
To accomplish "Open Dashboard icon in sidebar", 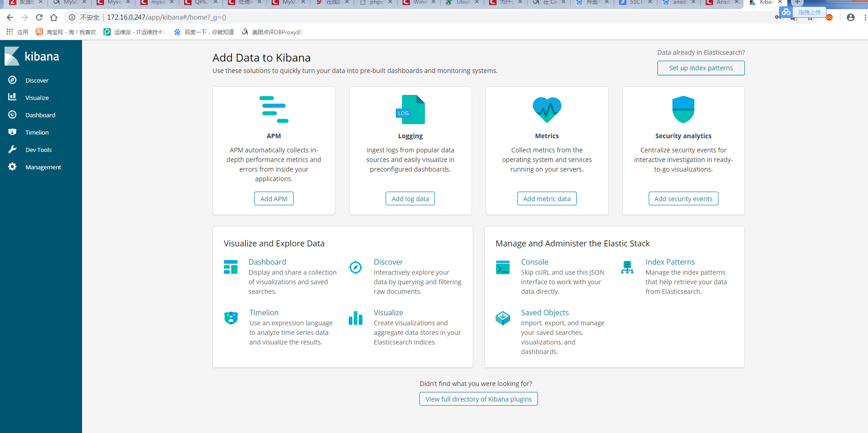I will click(x=12, y=115).
